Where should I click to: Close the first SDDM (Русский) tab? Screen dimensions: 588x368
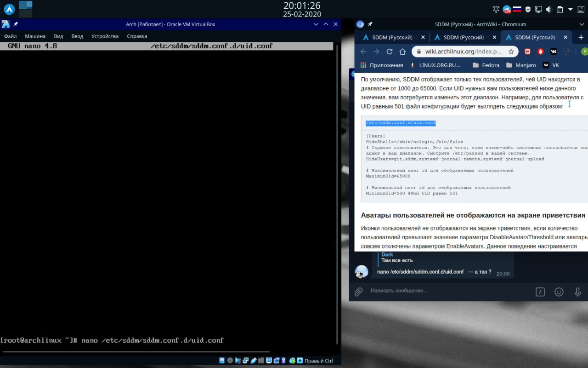point(423,37)
